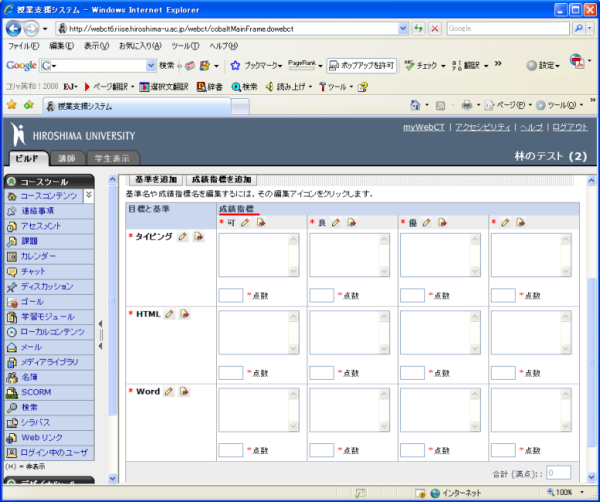Image resolution: width=600 pixels, height=502 pixels.
Task: Click the delete icon next to タイピング
Action: (198, 236)
